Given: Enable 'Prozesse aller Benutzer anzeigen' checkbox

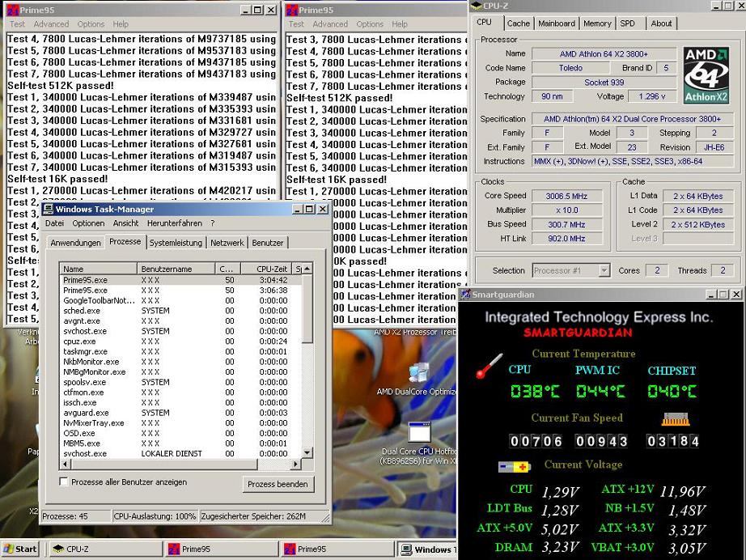Looking at the screenshot, I should 63,482.
